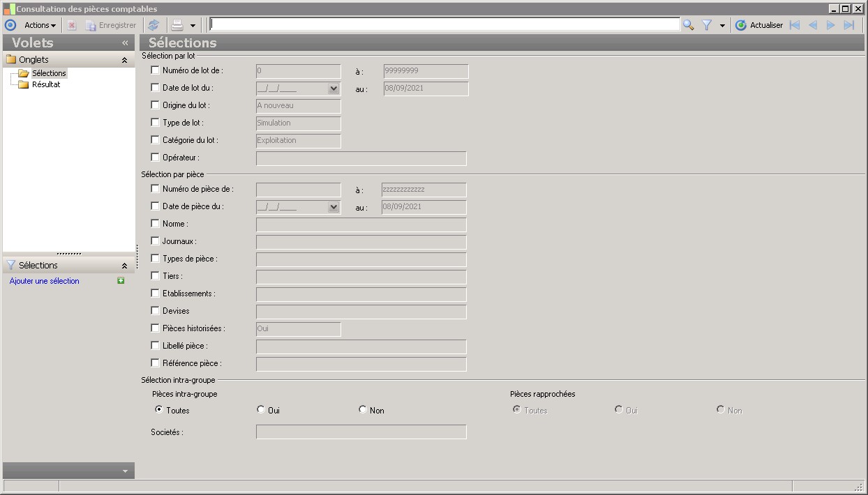Tick the Origine du lot checkbox
The height and width of the screenshot is (495, 868).
pos(155,105)
